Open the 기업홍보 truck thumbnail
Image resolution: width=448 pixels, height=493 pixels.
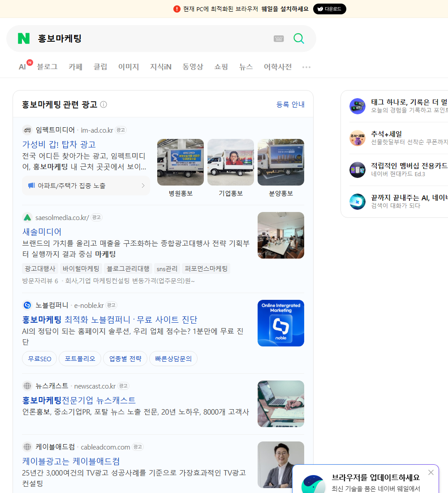click(231, 162)
